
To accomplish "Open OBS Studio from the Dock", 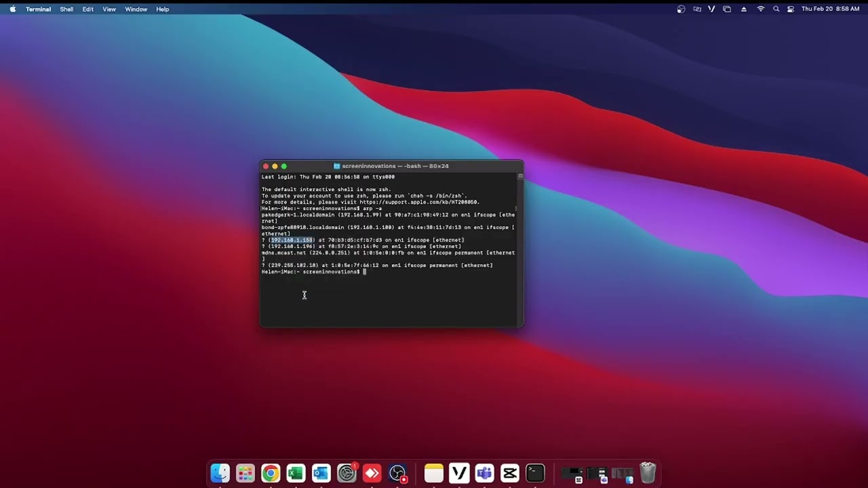I will 397,472.
